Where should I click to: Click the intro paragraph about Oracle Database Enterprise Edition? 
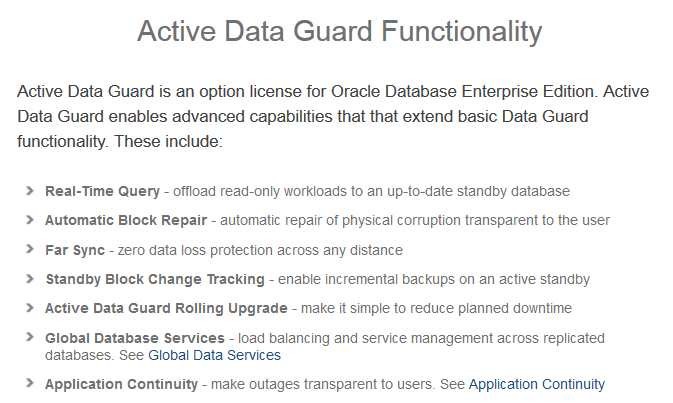(x=333, y=116)
